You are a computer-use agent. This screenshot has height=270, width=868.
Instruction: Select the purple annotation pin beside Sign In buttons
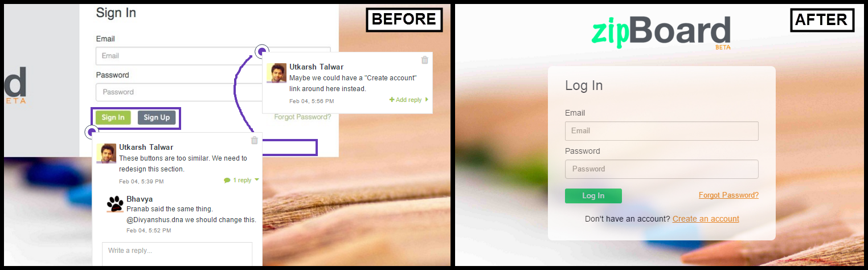click(x=92, y=133)
